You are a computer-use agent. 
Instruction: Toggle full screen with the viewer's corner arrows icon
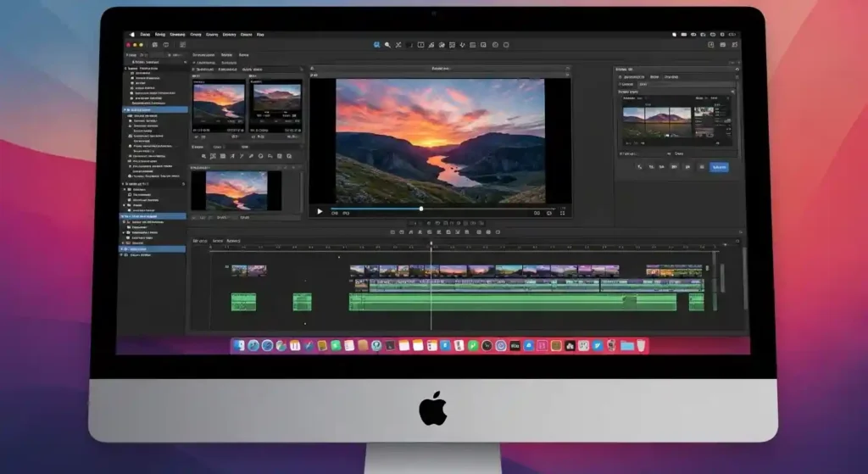[x=563, y=213]
